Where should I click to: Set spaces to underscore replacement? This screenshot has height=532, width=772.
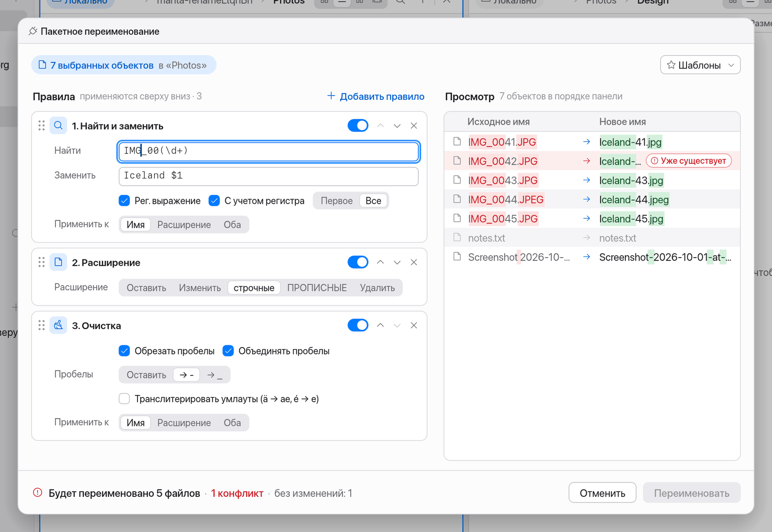[x=215, y=375]
